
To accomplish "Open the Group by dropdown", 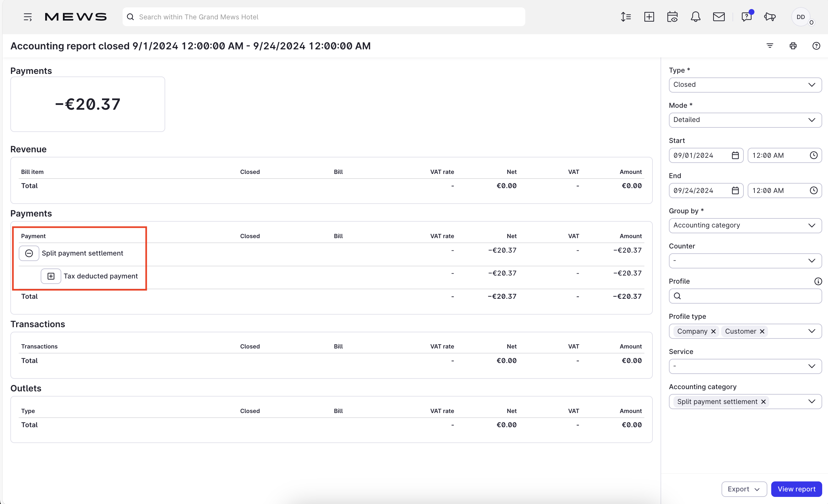I will 745,226.
